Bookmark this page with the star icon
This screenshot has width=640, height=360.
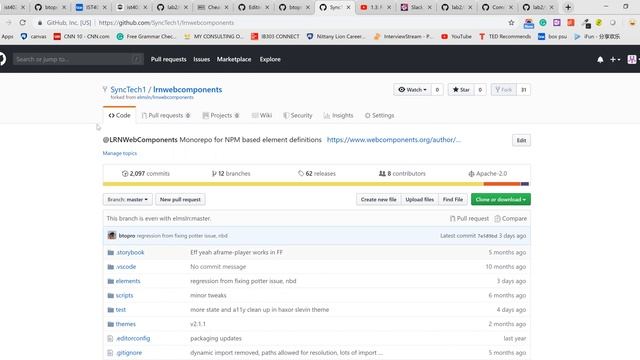pos(511,23)
